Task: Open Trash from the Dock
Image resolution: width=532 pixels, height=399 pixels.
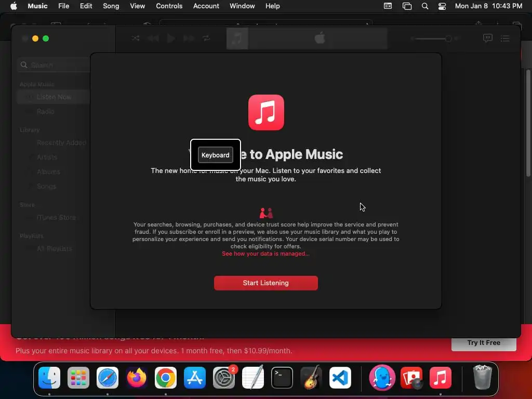Action: click(x=482, y=378)
